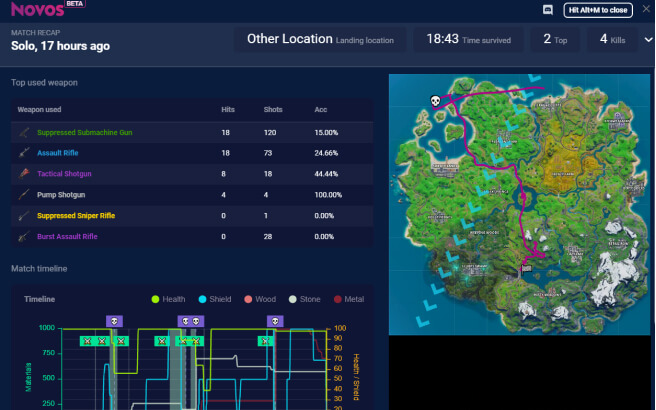
Task: Close the Novos overlay with the X
Action: [x=646, y=9]
